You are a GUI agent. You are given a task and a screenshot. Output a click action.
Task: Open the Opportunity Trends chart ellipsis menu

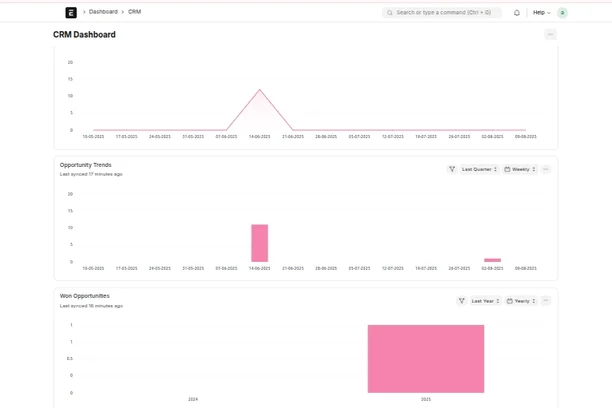click(x=546, y=169)
